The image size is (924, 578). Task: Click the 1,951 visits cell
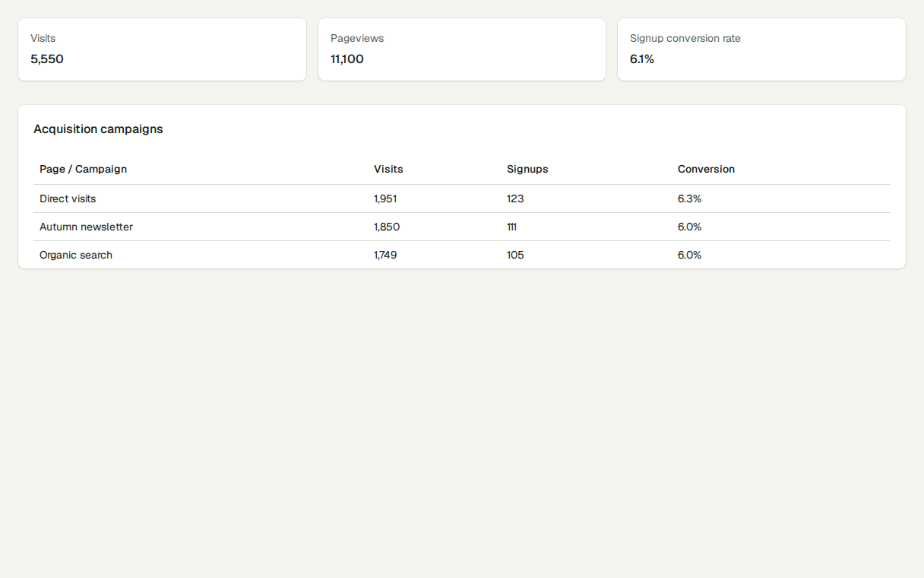[385, 198]
